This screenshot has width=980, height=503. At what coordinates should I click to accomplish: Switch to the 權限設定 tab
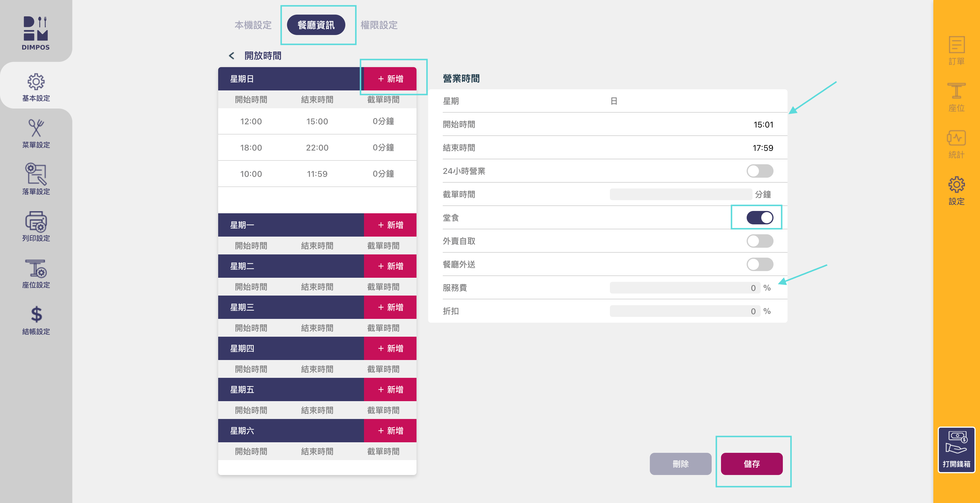coord(379,25)
